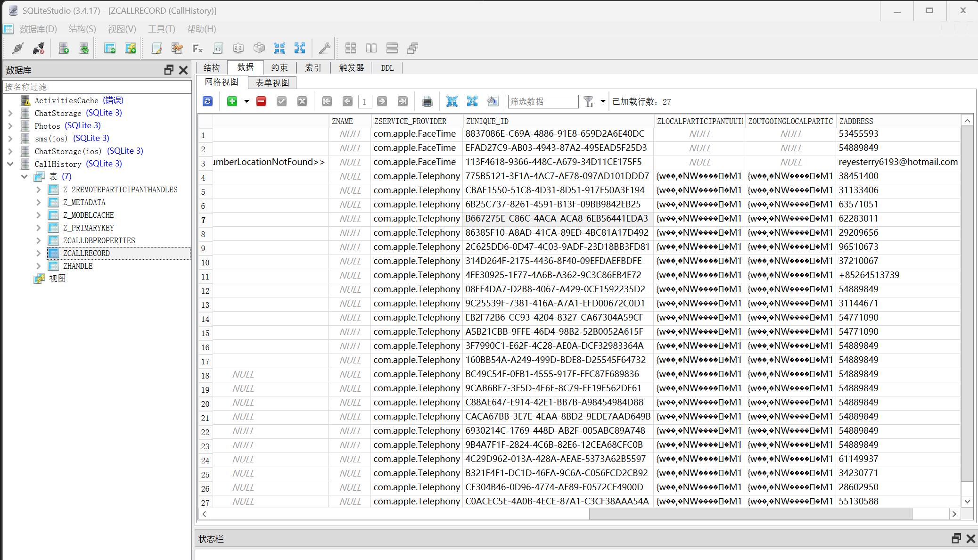Viewport: 978px width, 560px height.
Task: Click the Fx functions editor icon
Action: (197, 48)
